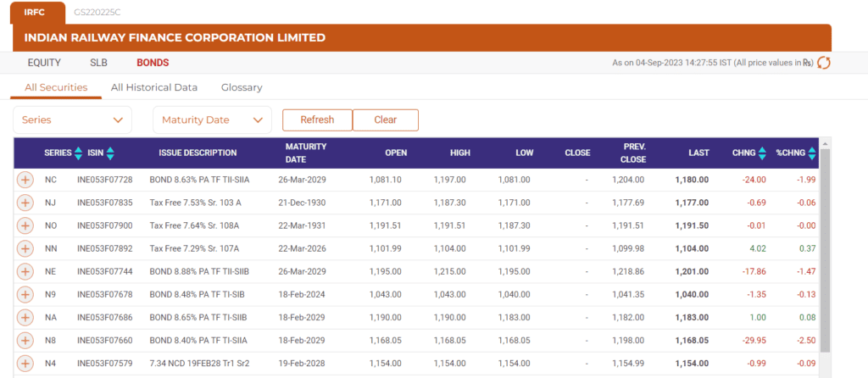Image resolution: width=868 pixels, height=378 pixels.
Task: Expand the NO series row
Action: tap(25, 225)
